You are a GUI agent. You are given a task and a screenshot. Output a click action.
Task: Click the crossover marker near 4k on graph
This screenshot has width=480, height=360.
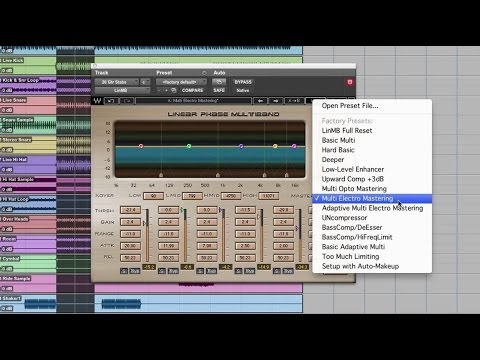pyautogui.click(x=264, y=175)
